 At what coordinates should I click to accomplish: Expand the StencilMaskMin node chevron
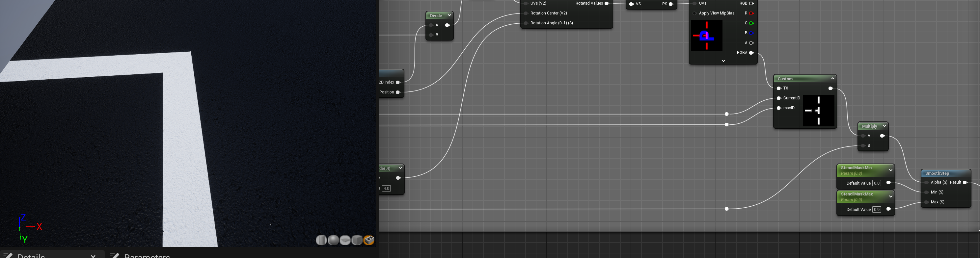pyautogui.click(x=891, y=170)
